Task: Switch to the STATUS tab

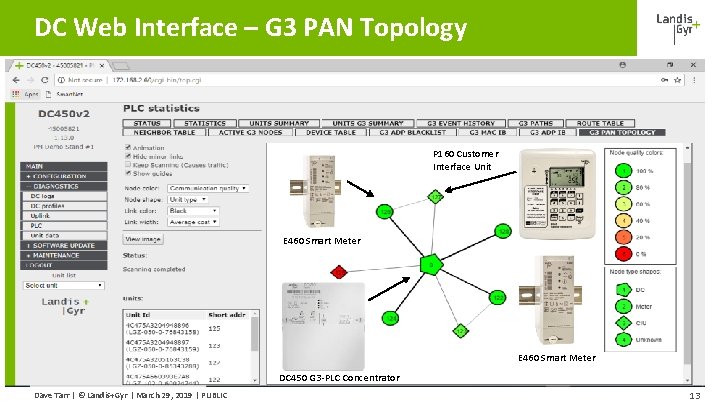Action: [146, 124]
